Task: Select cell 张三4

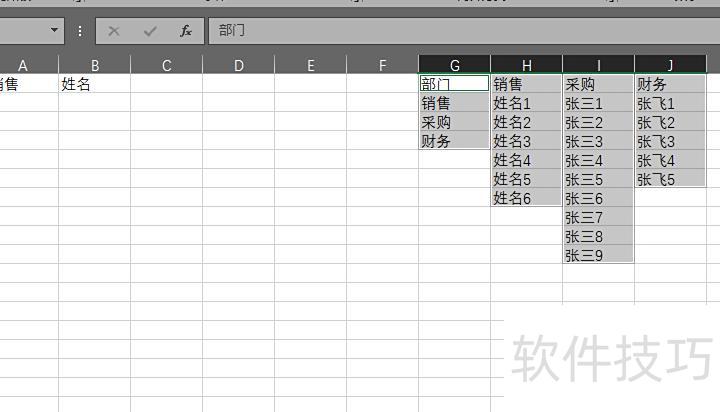Action: coord(598,160)
